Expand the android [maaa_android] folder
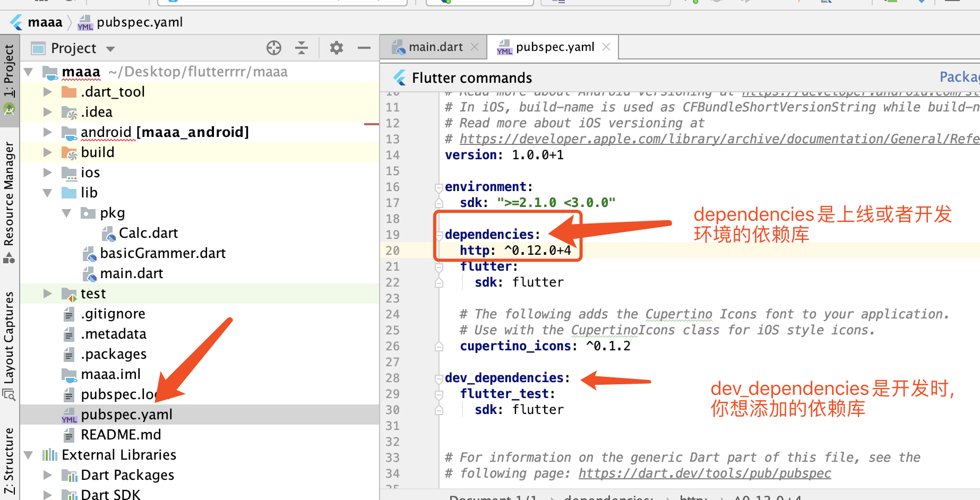The image size is (980, 500). click(x=48, y=132)
